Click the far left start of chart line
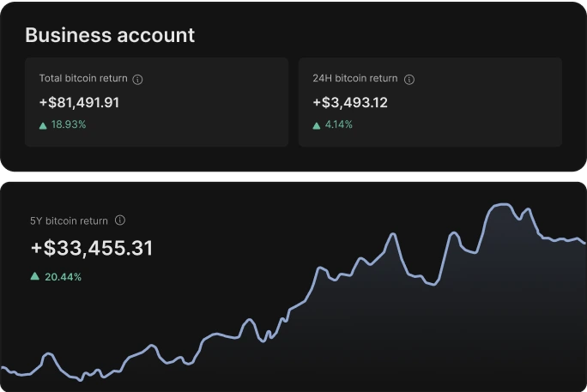This screenshot has width=587, height=392. [x=3, y=368]
